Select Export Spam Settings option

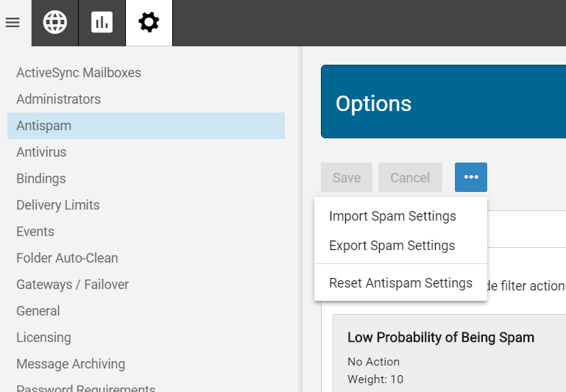point(392,246)
